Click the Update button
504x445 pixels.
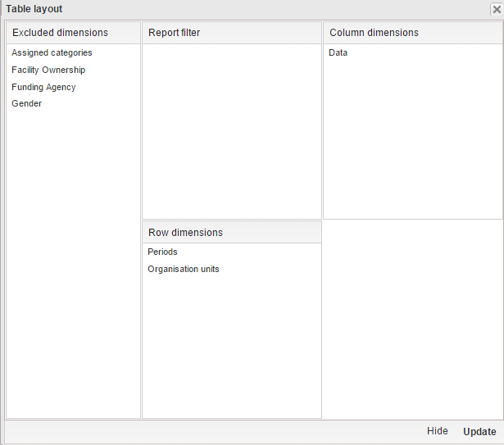coord(479,432)
